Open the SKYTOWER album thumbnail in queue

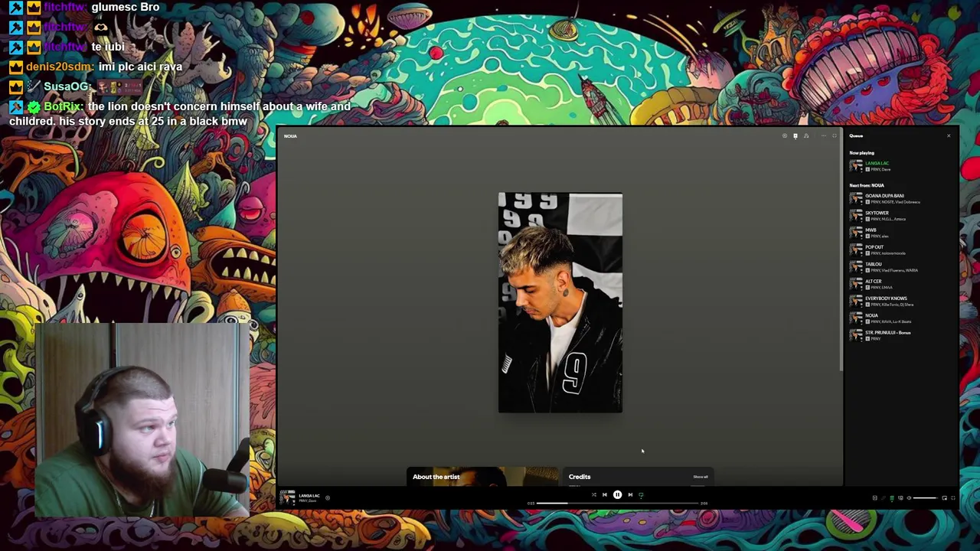(x=856, y=216)
